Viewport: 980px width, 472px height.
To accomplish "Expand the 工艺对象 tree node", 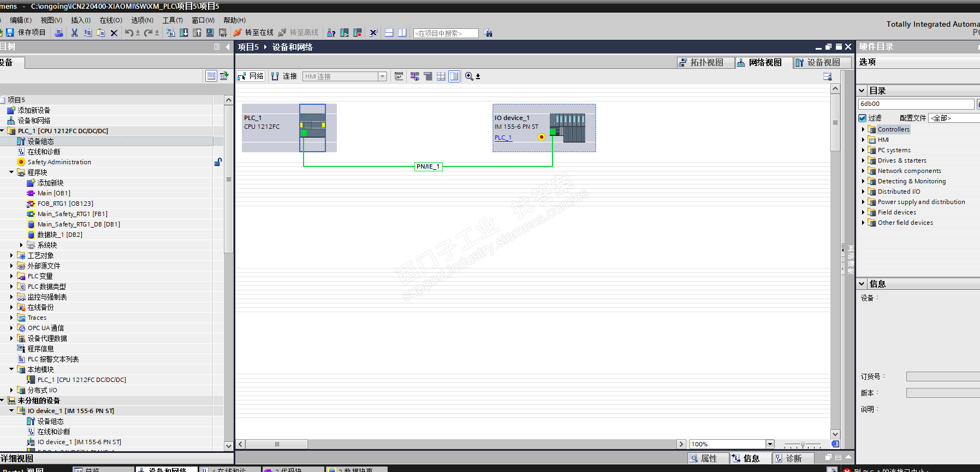I will click(11, 255).
